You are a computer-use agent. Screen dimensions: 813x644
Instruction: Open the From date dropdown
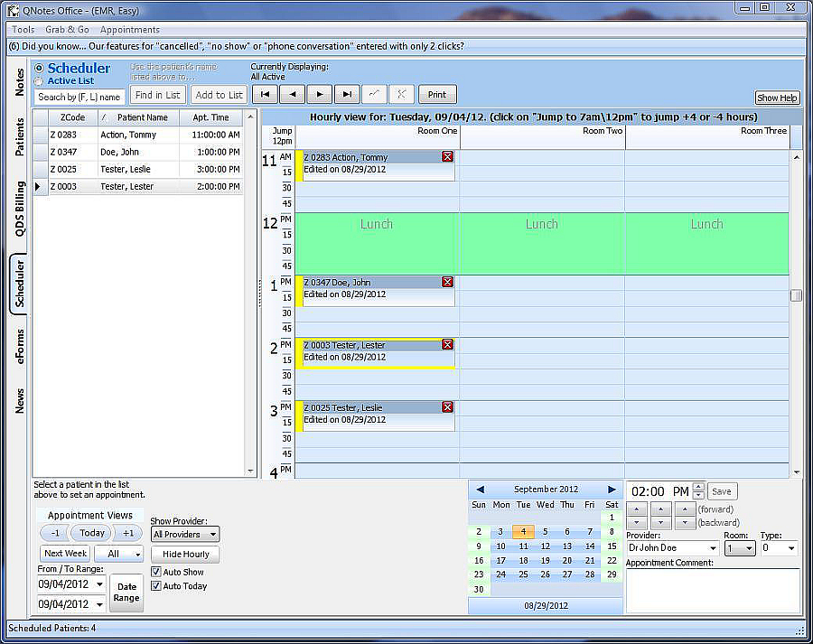click(x=99, y=584)
